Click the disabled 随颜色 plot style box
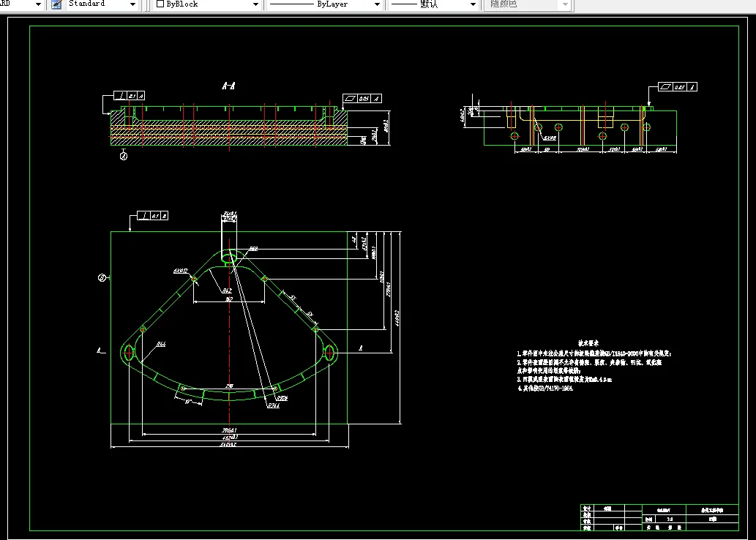Viewport: 756px width, 540px height. [x=528, y=4]
